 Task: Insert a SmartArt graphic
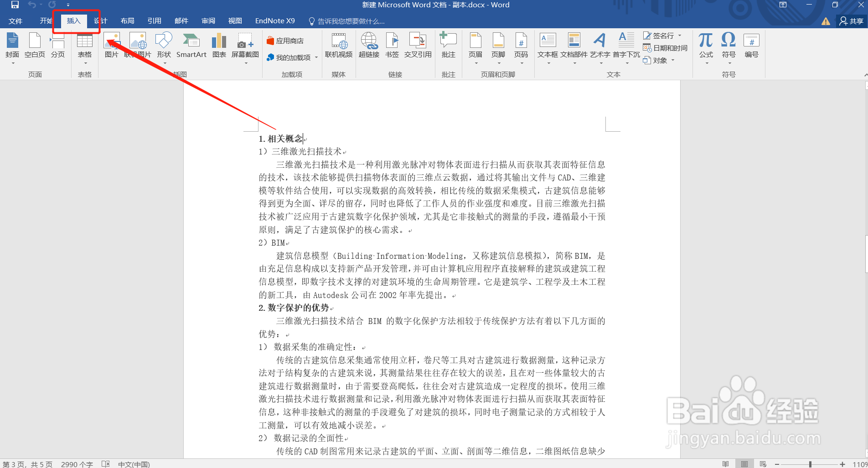(191, 46)
